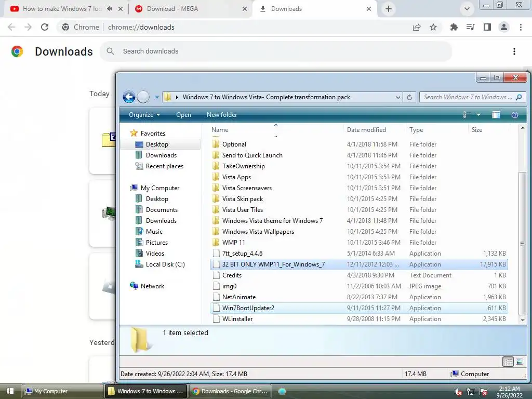Toggle the preview pane icon
This screenshot has width=532, height=399.
pyautogui.click(x=496, y=115)
